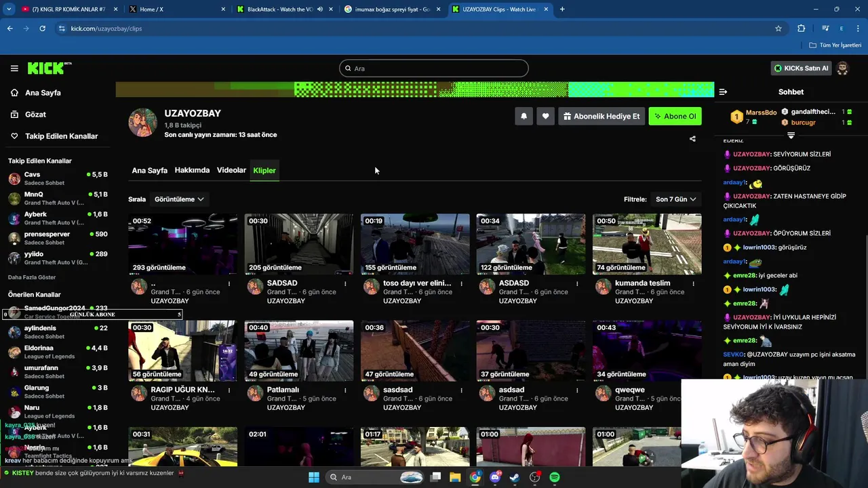The height and width of the screenshot is (488, 868).
Task: Switch to the Hakkımda tab
Action: (x=192, y=170)
